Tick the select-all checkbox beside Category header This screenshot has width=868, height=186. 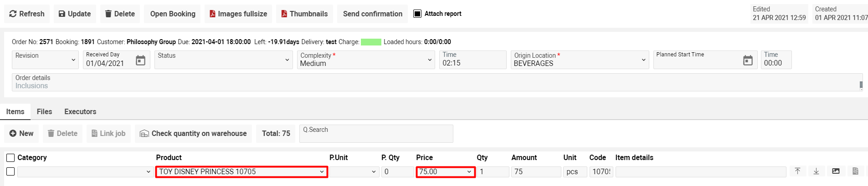(10, 158)
